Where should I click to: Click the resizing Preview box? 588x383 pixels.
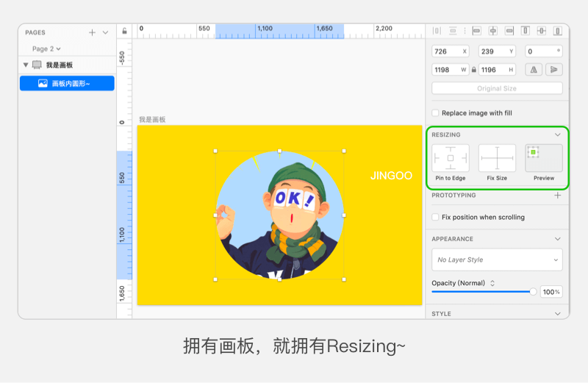(x=544, y=158)
